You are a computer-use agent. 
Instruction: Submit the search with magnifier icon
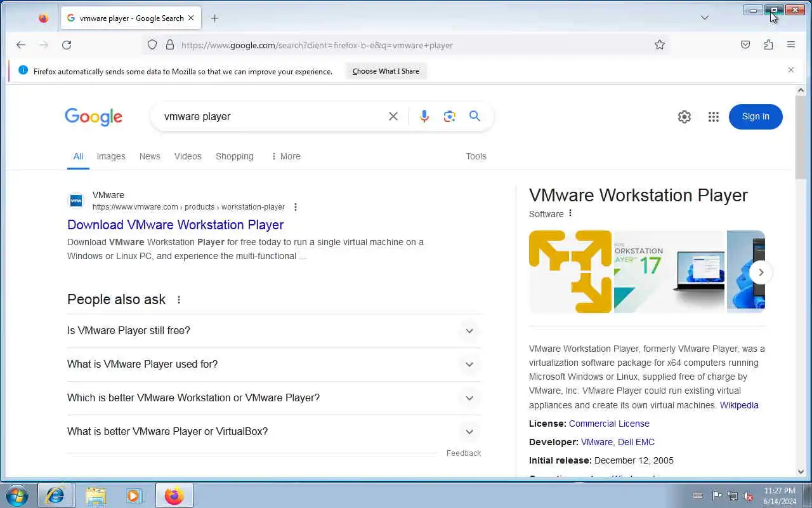pos(475,116)
